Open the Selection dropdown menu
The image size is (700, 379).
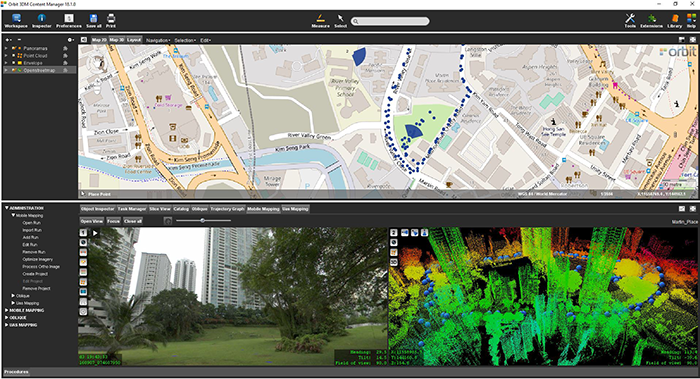(x=185, y=40)
